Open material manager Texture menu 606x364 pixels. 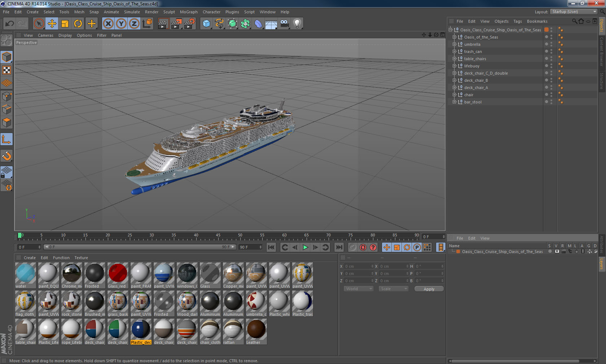(x=81, y=258)
